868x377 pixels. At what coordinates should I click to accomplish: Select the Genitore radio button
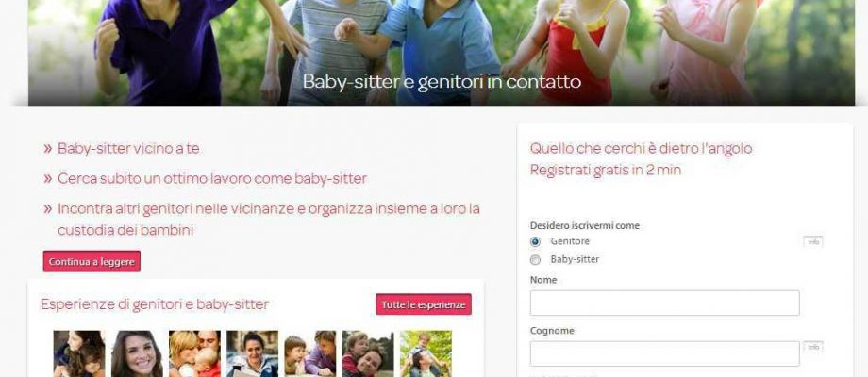point(535,241)
